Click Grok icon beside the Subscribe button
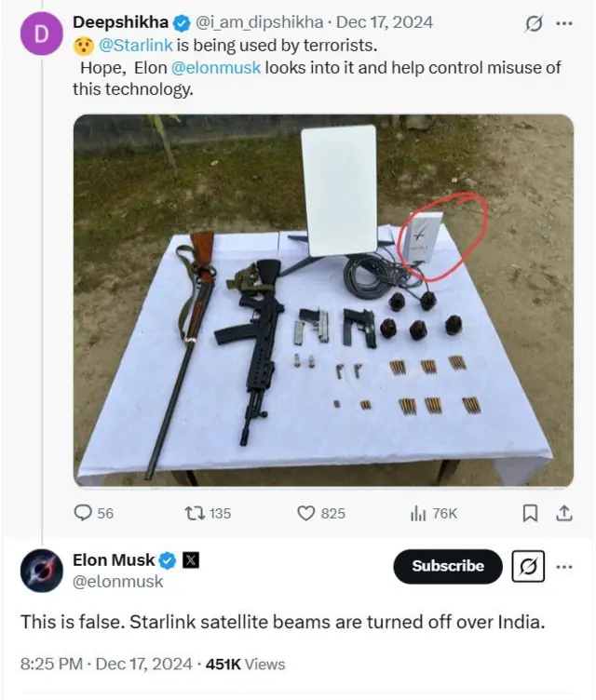596x700 pixels. coord(527,566)
